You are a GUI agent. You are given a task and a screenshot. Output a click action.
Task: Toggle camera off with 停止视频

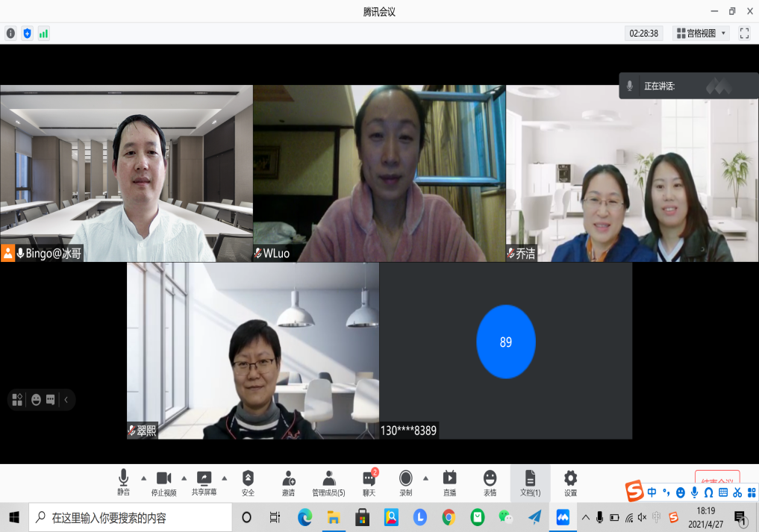tap(163, 482)
